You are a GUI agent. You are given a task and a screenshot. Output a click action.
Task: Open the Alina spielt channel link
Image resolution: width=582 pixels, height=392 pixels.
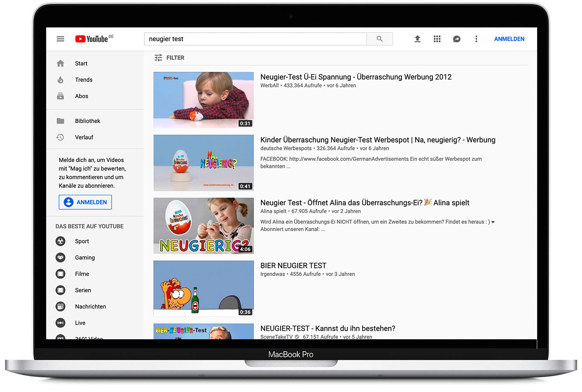tap(274, 211)
